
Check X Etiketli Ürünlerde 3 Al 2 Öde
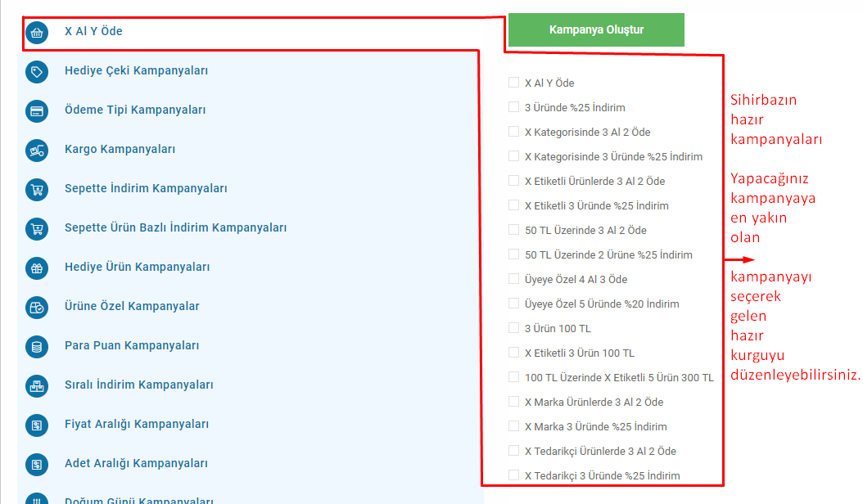pyautogui.click(x=513, y=181)
